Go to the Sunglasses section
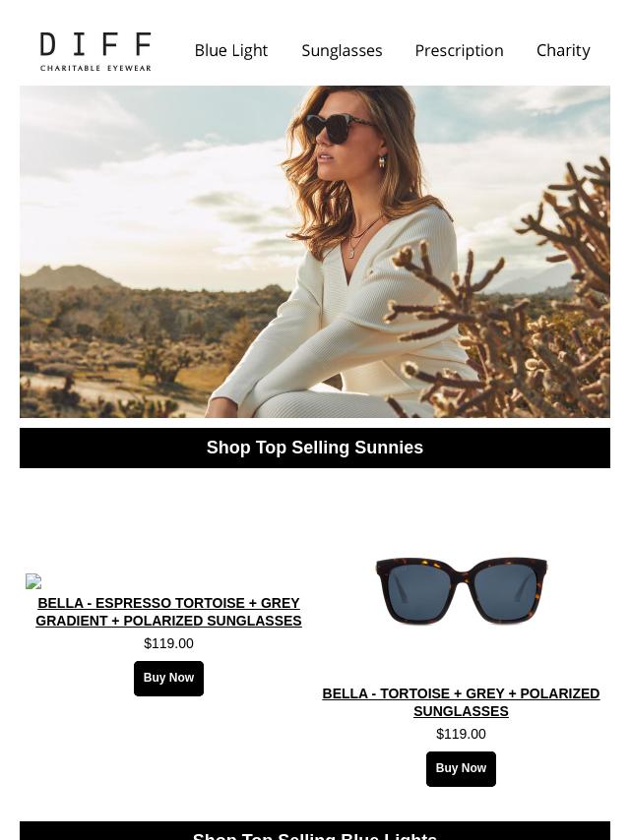 coord(342,50)
